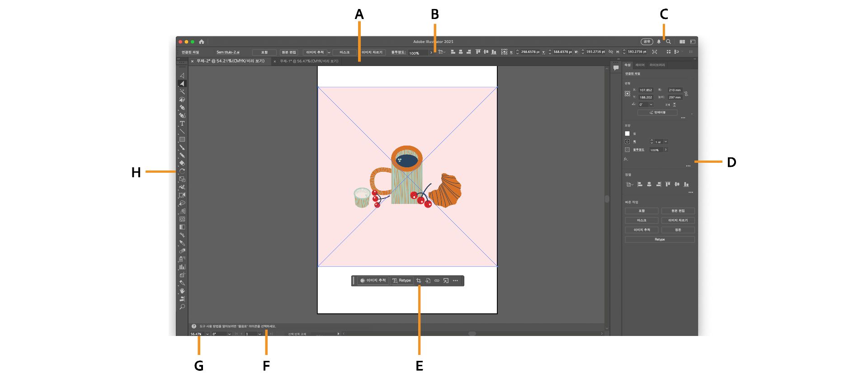The image size is (868, 383).
Task: Click the H stepper arrows in the control bar
Action: (624, 52)
